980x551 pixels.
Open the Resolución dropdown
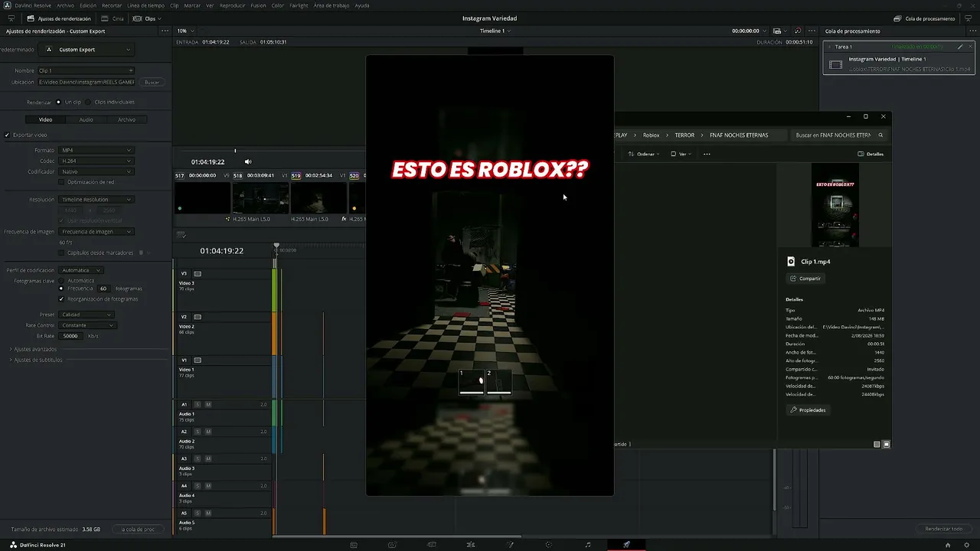tap(96, 200)
